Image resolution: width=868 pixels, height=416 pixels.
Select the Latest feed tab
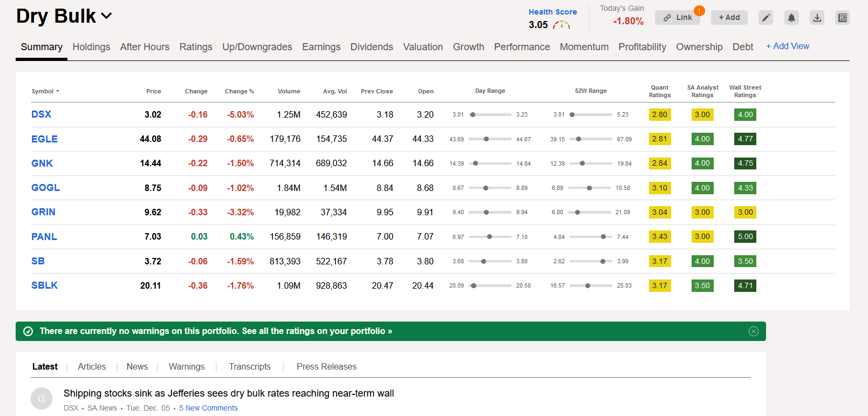45,367
